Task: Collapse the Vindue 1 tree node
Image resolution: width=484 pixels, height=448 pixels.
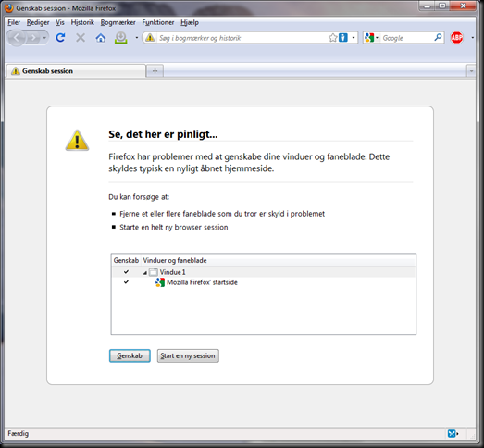Action: coord(144,273)
